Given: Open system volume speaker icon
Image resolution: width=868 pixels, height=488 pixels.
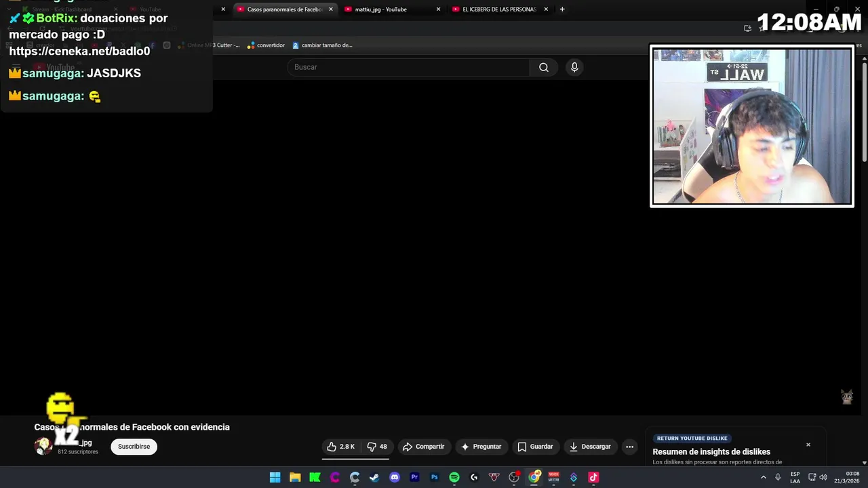Looking at the screenshot, I should [x=823, y=477].
